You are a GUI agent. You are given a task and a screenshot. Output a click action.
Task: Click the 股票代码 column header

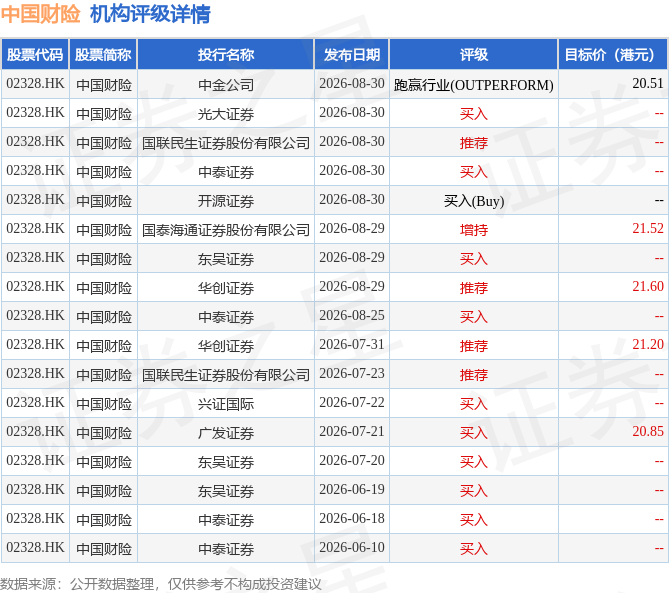(35, 54)
